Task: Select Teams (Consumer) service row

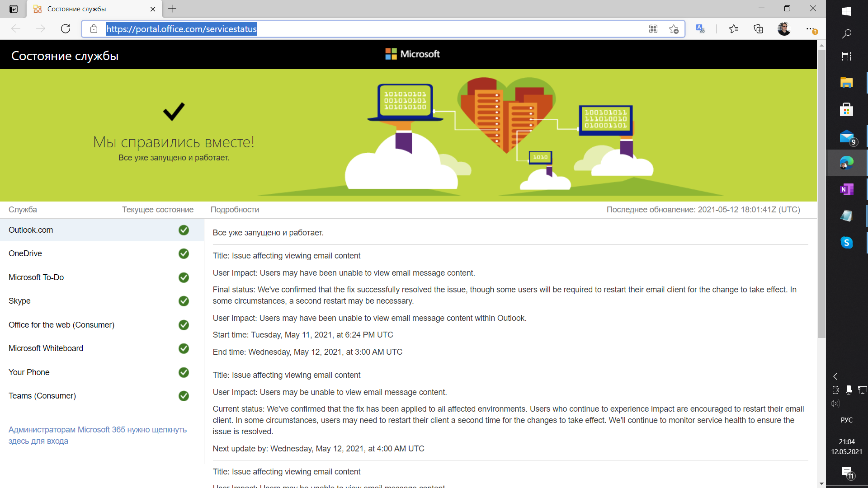Action: click(x=102, y=396)
